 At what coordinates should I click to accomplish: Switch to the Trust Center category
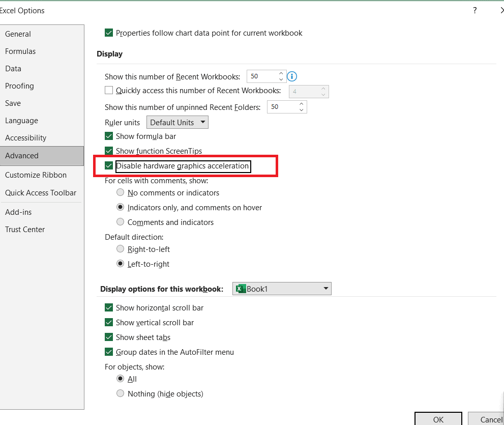24,229
